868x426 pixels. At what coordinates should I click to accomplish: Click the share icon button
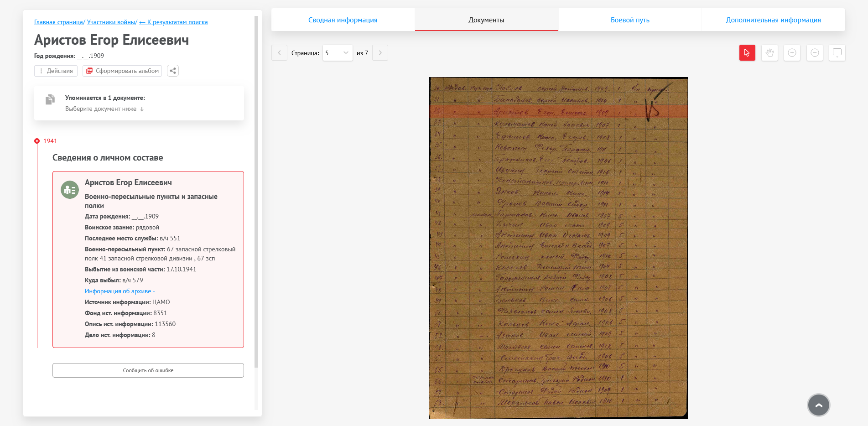pos(173,71)
